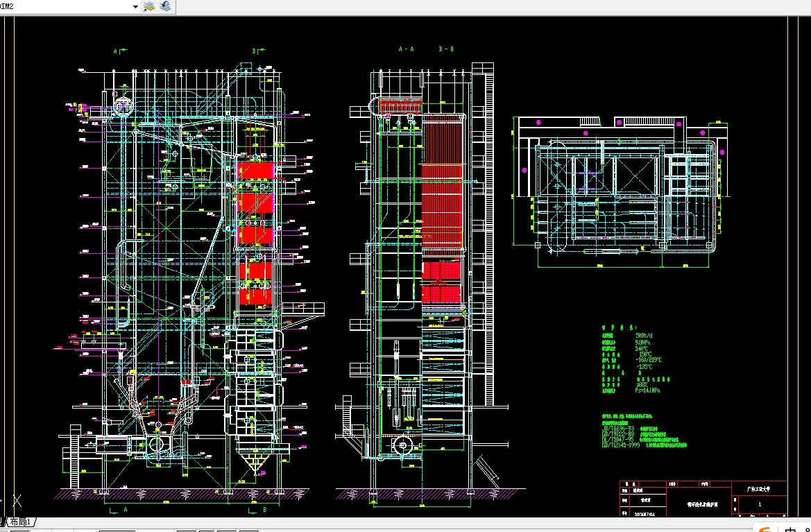Click the Make Object's Layer Current icon

(149, 6)
